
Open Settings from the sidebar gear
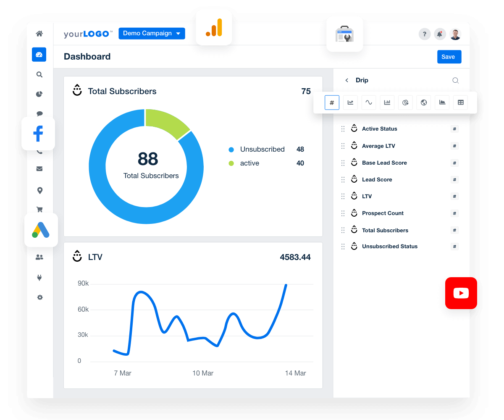[39, 297]
